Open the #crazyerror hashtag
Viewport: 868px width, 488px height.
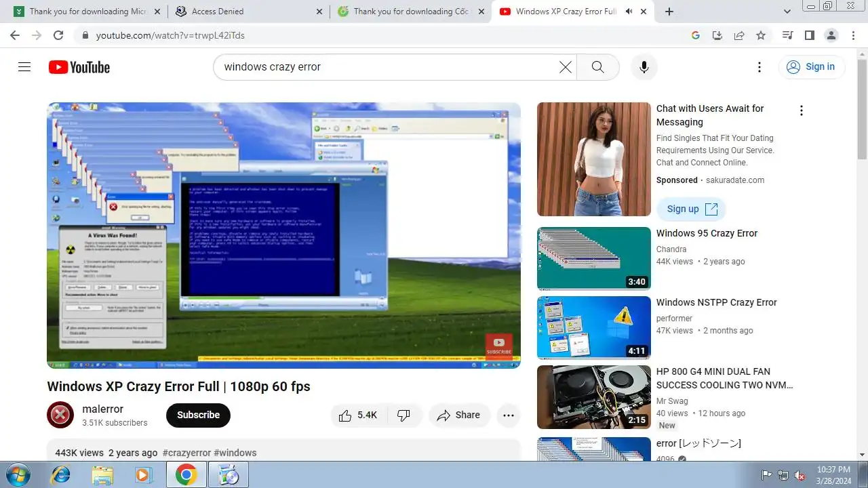pos(186,453)
